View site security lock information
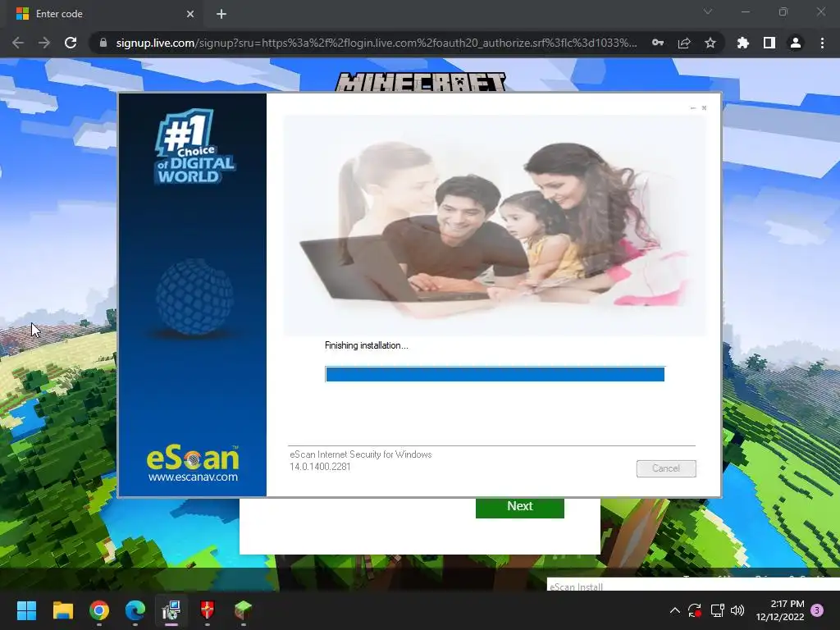This screenshot has height=630, width=840. coord(103,43)
